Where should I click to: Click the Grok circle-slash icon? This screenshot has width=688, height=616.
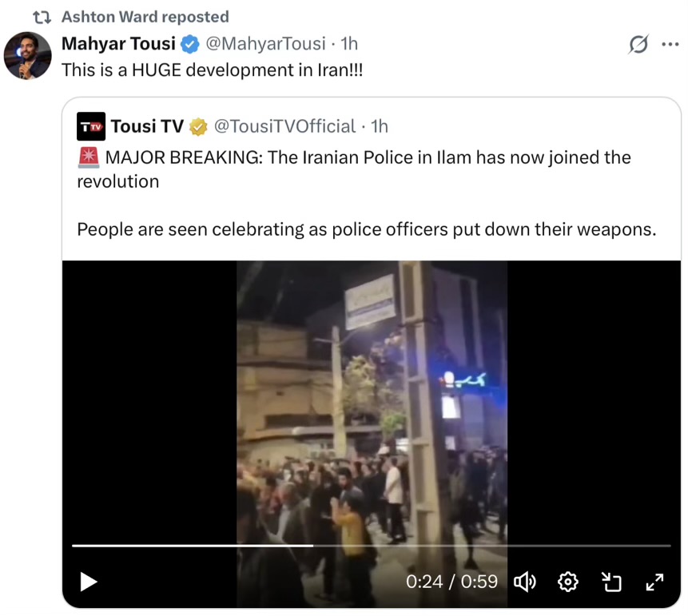coord(638,44)
